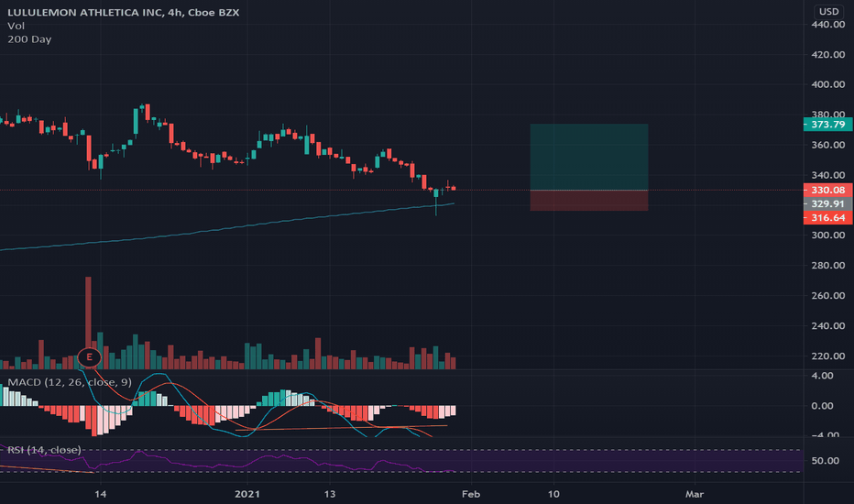Image resolution: width=854 pixels, height=504 pixels.
Task: Click the 300.00 price axis label
Action: (827, 235)
